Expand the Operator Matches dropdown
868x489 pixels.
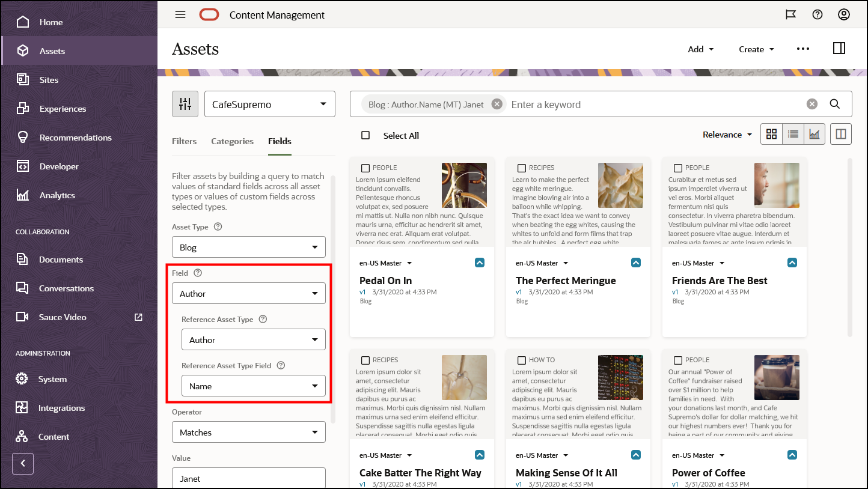tap(249, 433)
